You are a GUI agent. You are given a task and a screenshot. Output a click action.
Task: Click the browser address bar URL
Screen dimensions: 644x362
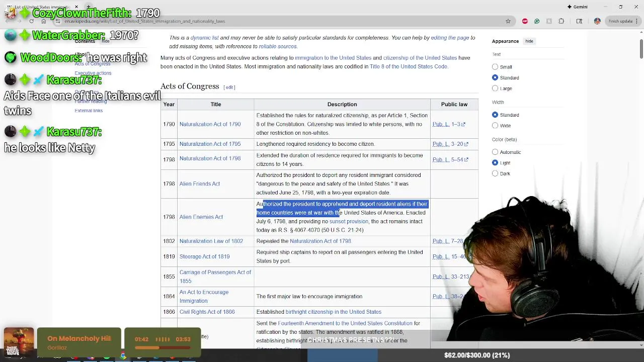145,21
